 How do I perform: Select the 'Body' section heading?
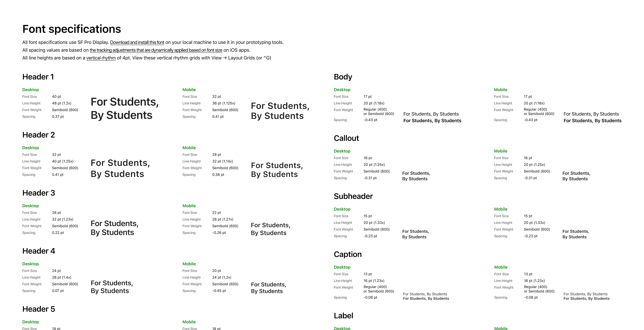[343, 77]
